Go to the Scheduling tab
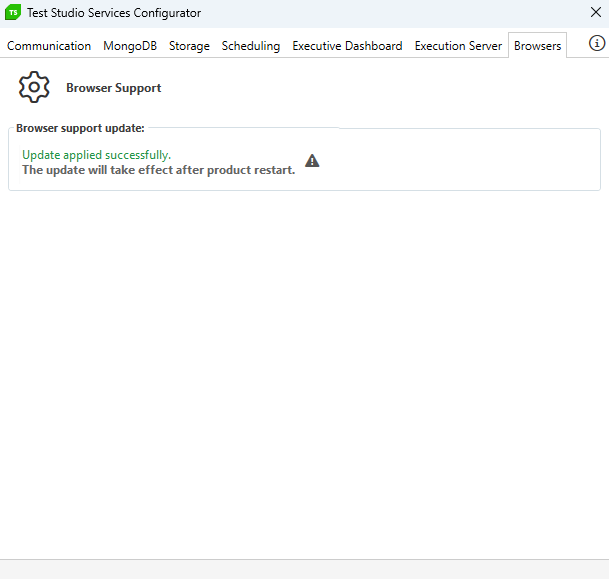This screenshot has width=609, height=579. point(251,46)
